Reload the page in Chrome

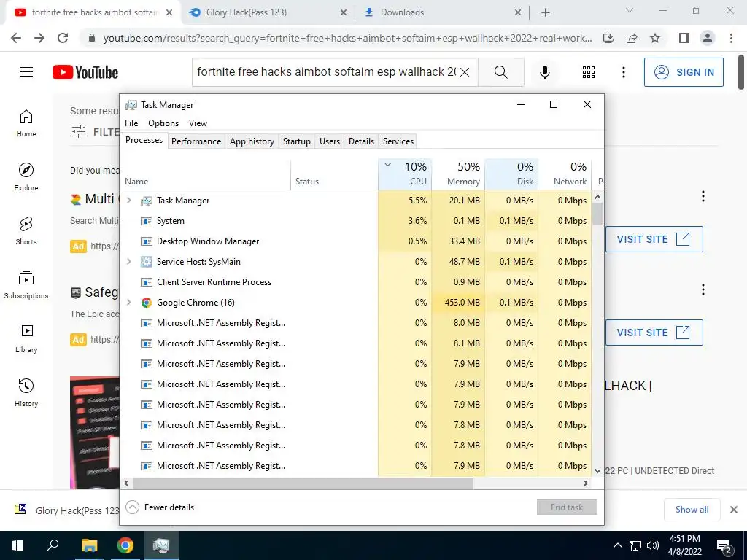(63, 38)
